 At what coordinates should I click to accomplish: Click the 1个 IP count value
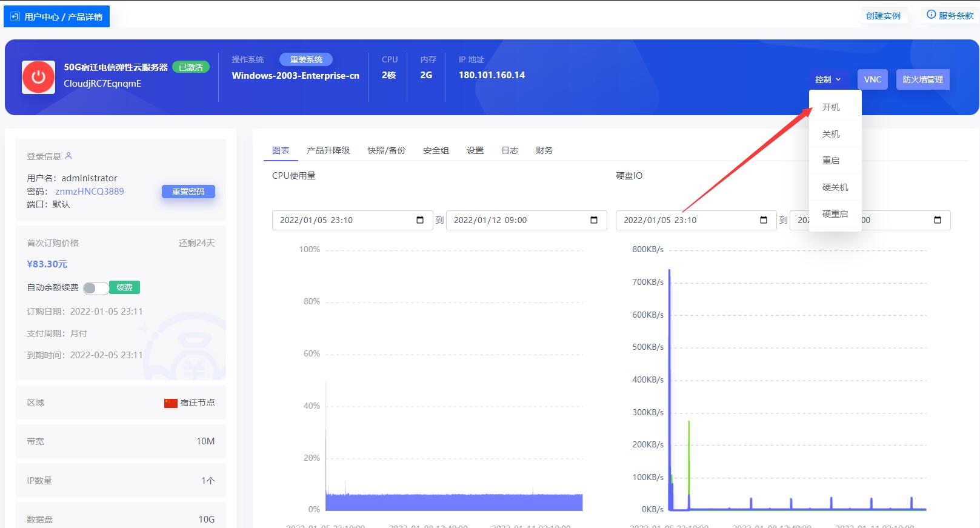tap(208, 481)
